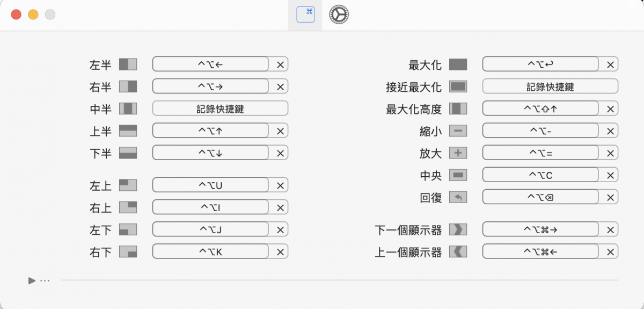Edit the 下一個顯示器 shortcut field
The height and width of the screenshot is (309, 644).
tap(540, 229)
